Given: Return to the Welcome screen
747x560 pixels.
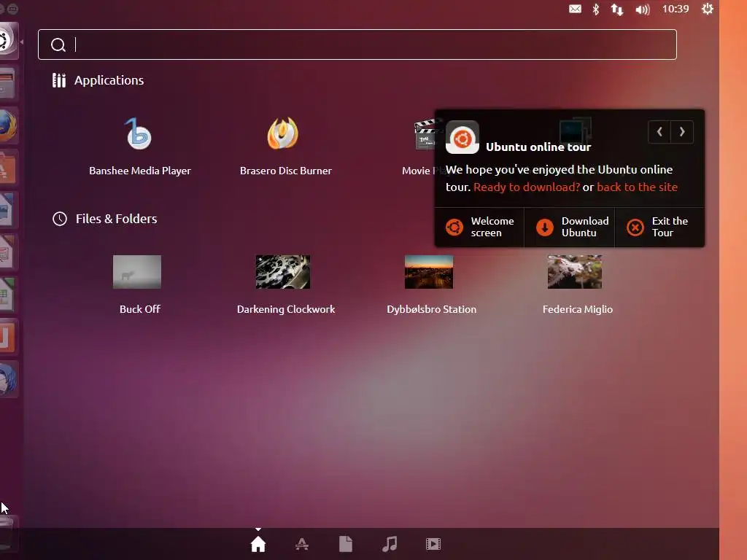Looking at the screenshot, I should click(479, 227).
